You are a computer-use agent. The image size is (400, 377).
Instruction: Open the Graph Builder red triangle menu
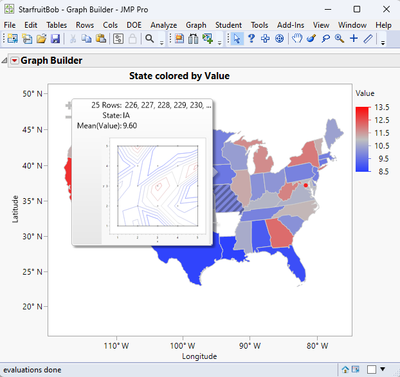14,61
